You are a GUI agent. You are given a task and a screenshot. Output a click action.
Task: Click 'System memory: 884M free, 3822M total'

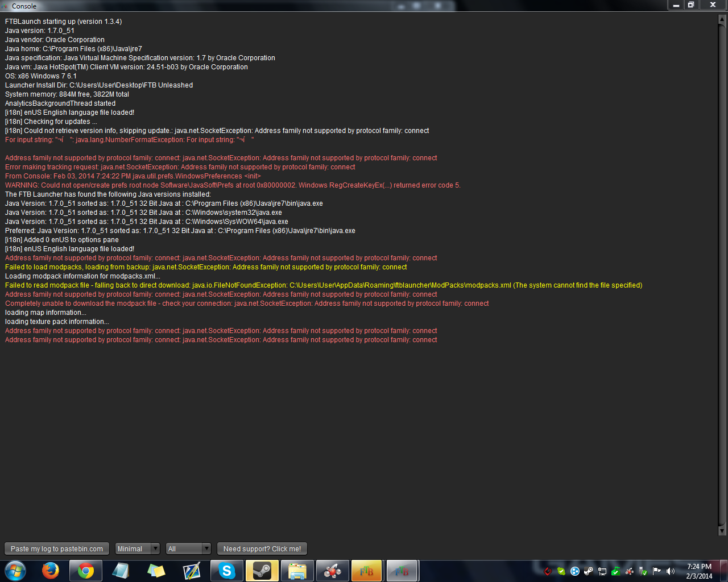point(67,94)
